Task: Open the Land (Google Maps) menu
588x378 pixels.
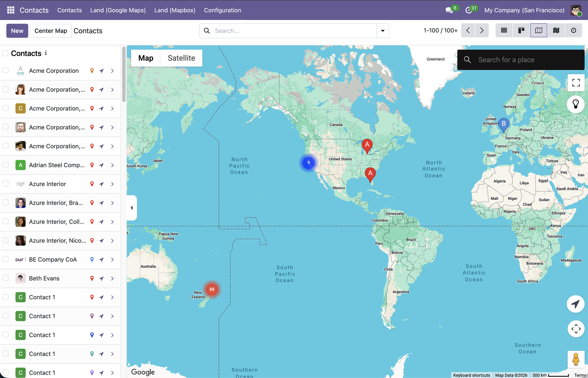Action: 118,10
